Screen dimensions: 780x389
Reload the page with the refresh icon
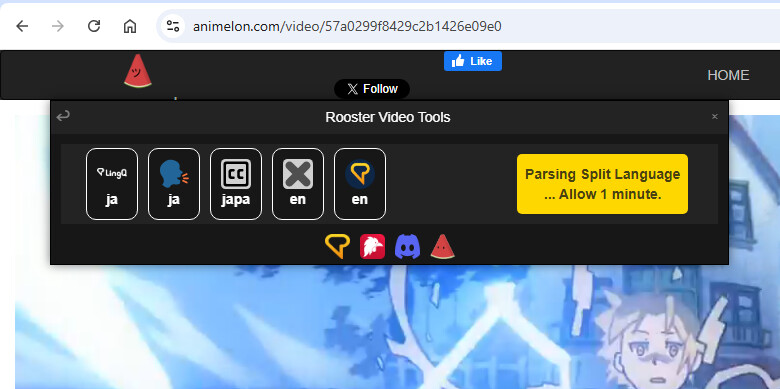(x=94, y=26)
